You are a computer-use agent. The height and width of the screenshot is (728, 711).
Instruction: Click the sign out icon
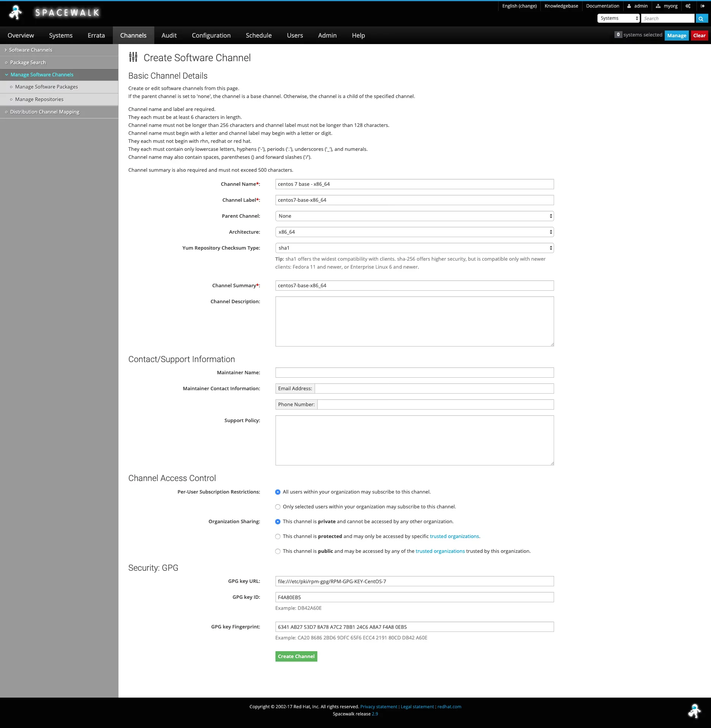tap(702, 6)
